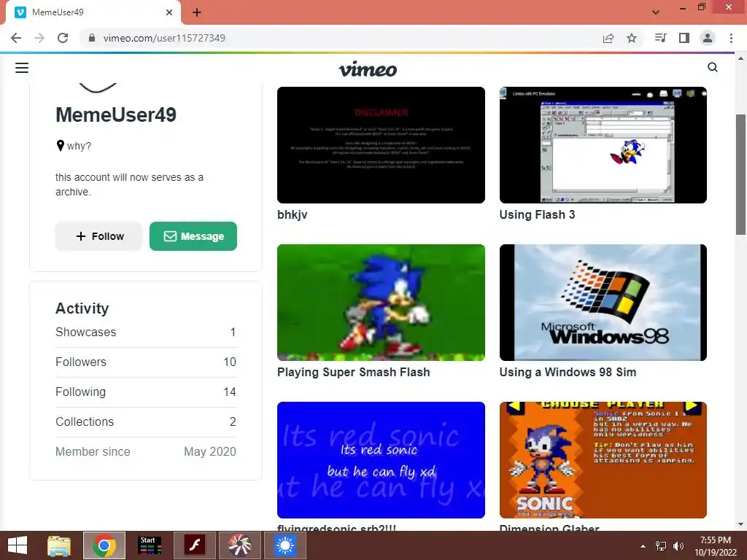Open the Vimeo hamburger menu
This screenshot has height=560, width=747.
click(x=22, y=68)
